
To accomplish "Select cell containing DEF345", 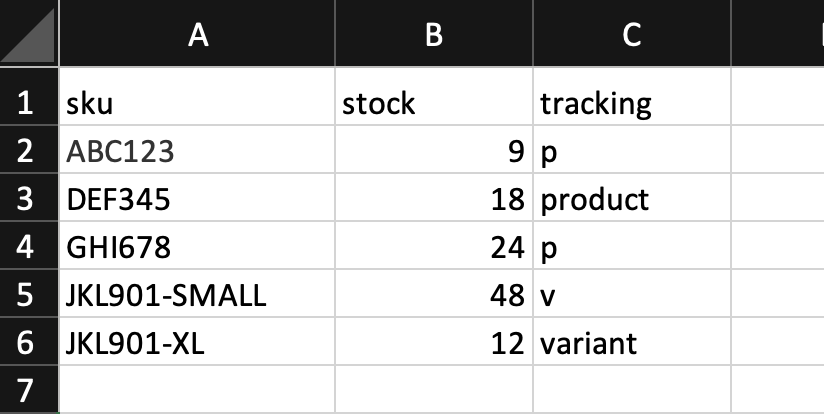I will point(197,197).
